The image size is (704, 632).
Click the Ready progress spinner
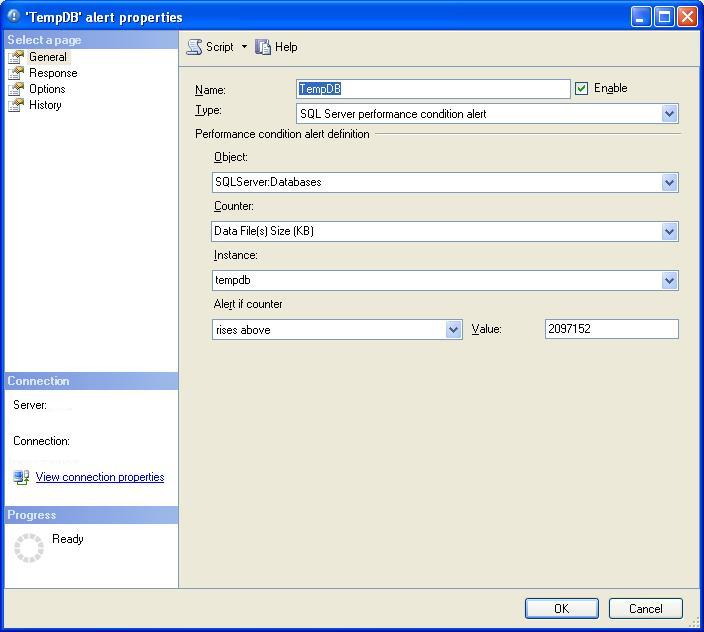(29, 548)
